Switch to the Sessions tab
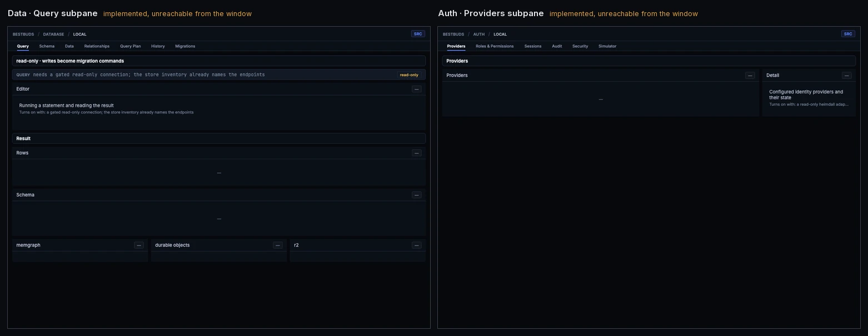Screen dimensions: 868x336 tap(533, 46)
